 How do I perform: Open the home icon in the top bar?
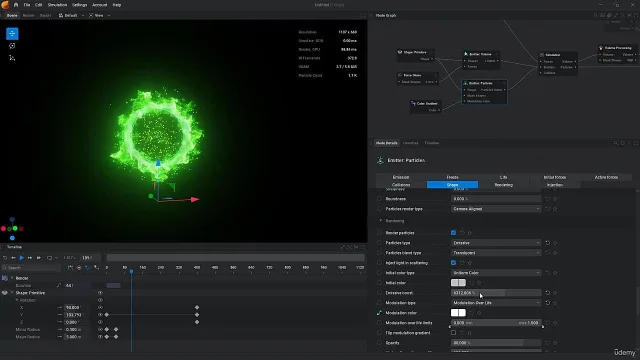coord(16,5)
